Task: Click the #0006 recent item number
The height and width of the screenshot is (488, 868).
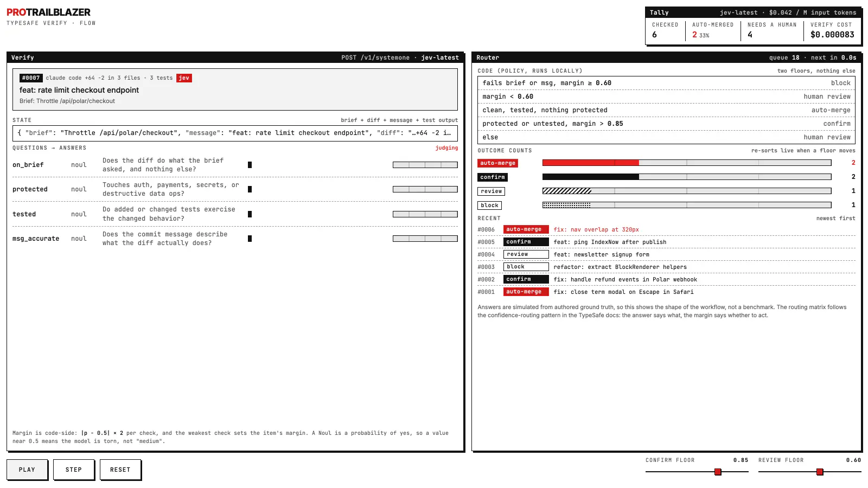Action: (486, 230)
